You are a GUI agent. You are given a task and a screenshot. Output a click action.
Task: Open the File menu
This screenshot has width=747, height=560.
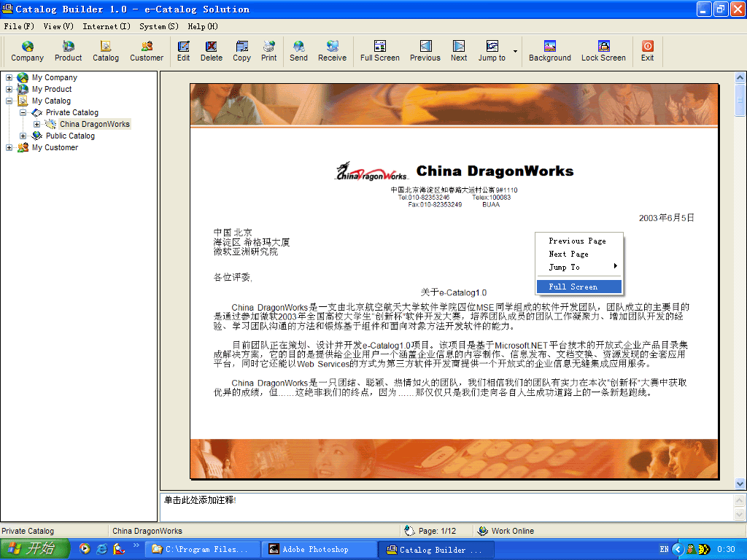(19, 26)
